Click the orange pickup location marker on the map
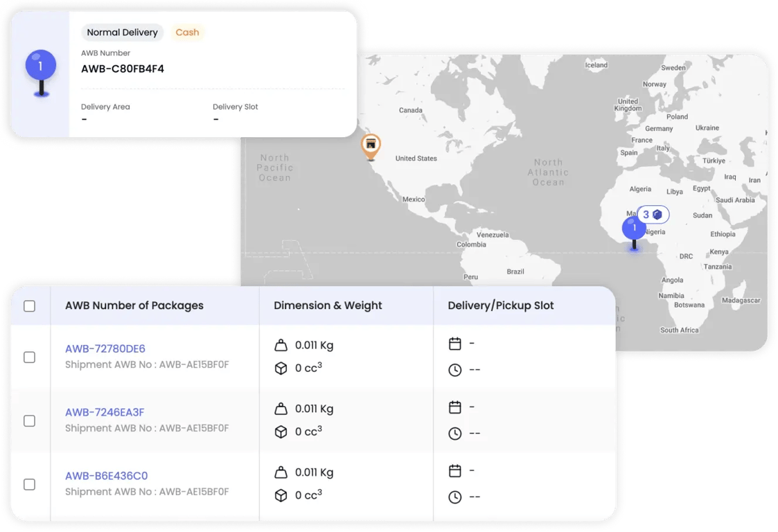 371,145
